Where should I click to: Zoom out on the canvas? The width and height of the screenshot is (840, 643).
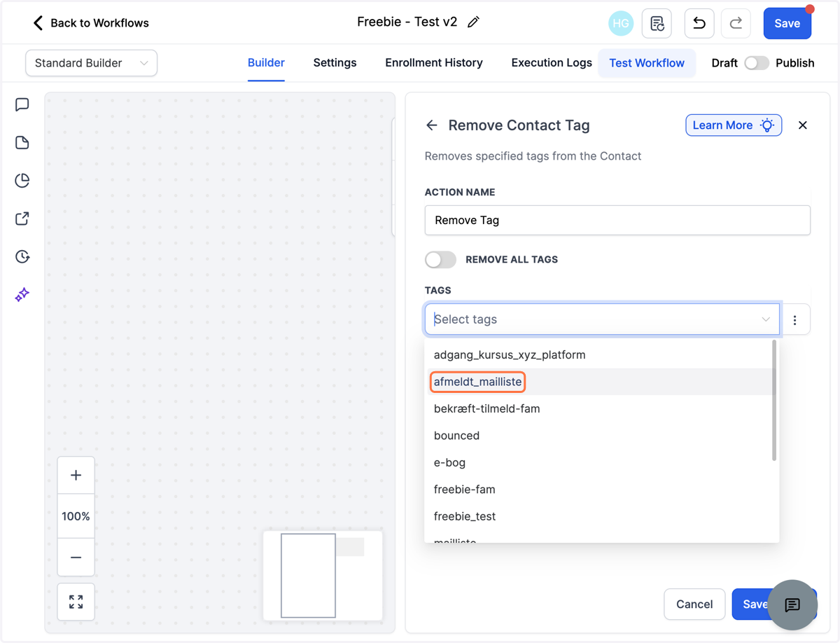click(x=76, y=558)
